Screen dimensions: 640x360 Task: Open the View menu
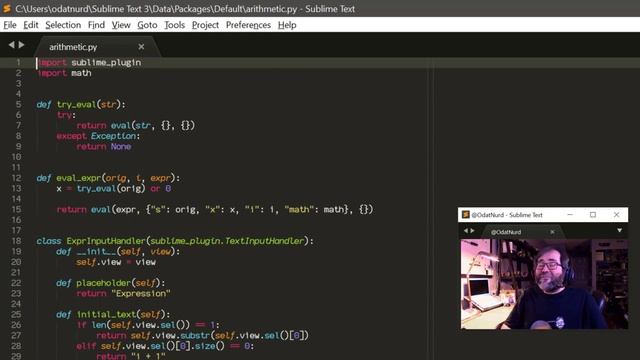[x=121, y=25]
